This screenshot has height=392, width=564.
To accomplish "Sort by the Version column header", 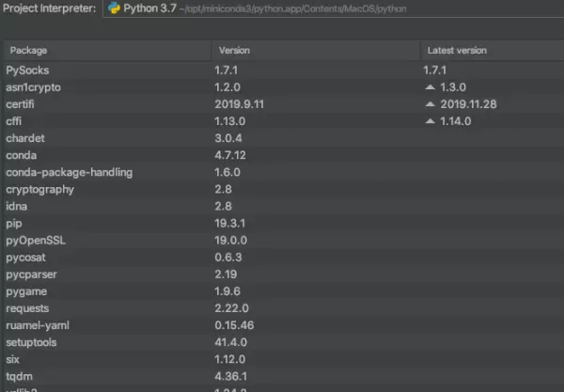I will coord(316,51).
